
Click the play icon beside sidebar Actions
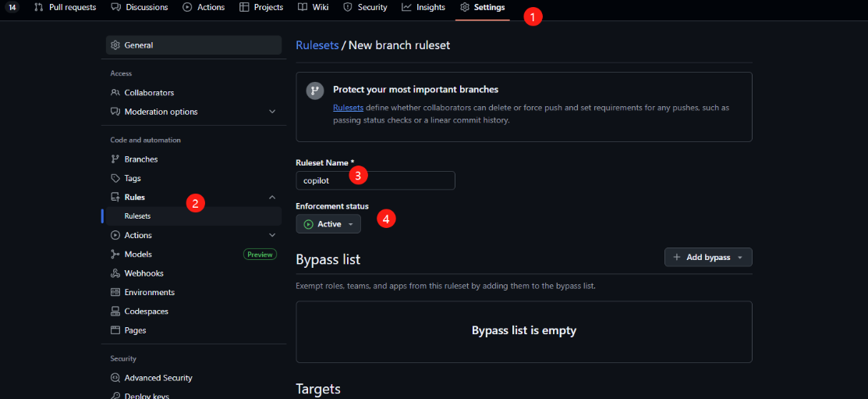115,235
